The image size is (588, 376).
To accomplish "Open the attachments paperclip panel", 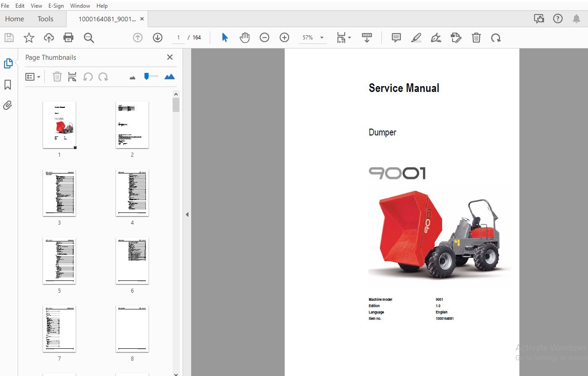I will (8, 106).
